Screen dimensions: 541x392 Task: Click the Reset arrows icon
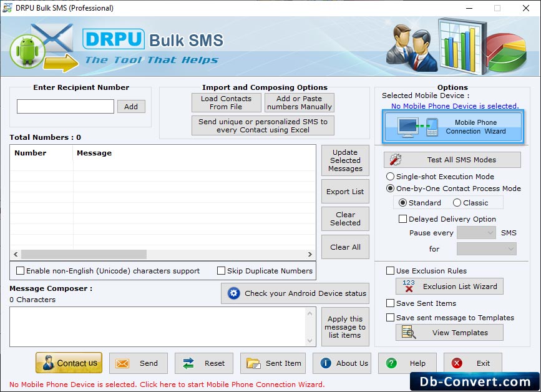click(188, 363)
